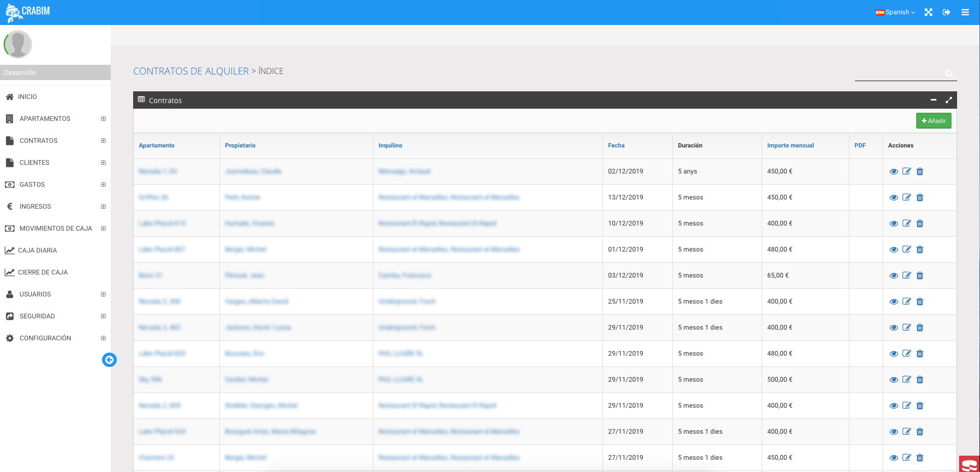Image resolution: width=980 pixels, height=472 pixels.
Task: Edit the contract dated 25/11/2019
Action: (907, 302)
